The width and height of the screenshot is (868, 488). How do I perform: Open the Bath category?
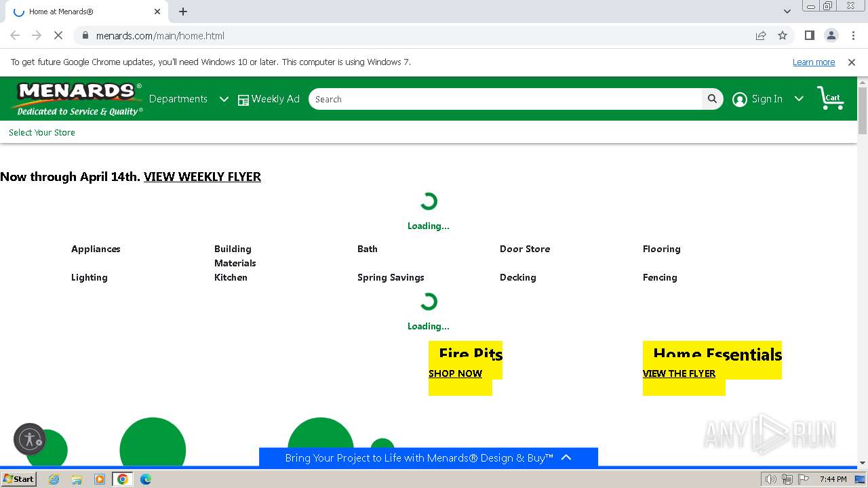(368, 249)
